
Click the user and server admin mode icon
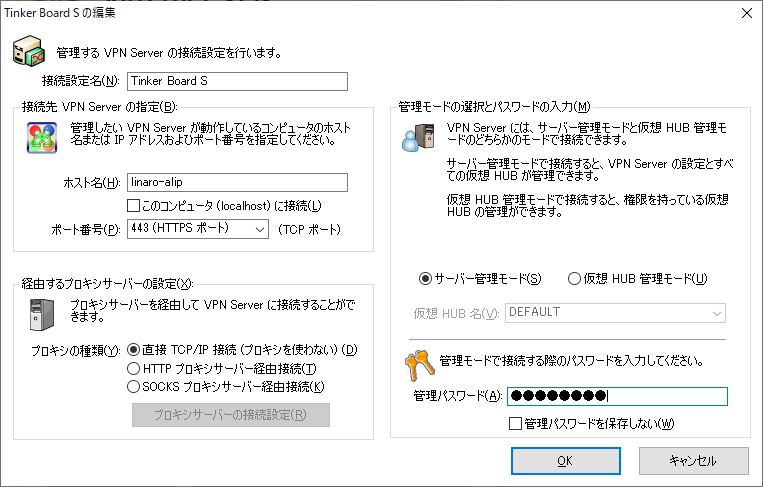coord(418,137)
